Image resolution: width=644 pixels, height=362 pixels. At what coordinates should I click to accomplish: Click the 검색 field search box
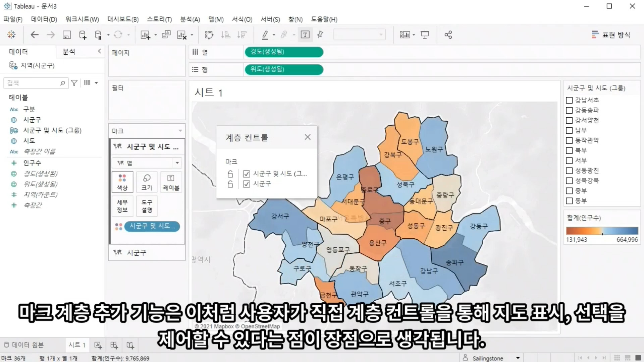tap(34, 83)
